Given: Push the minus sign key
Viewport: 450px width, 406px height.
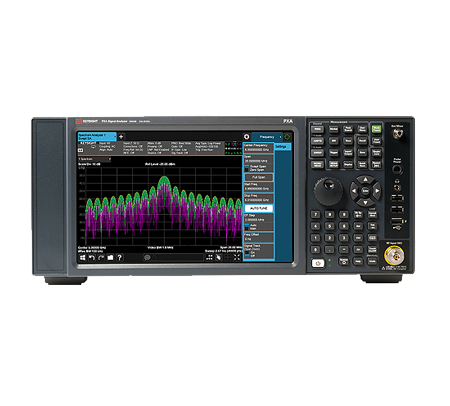Looking at the screenshot, I should (343, 249).
